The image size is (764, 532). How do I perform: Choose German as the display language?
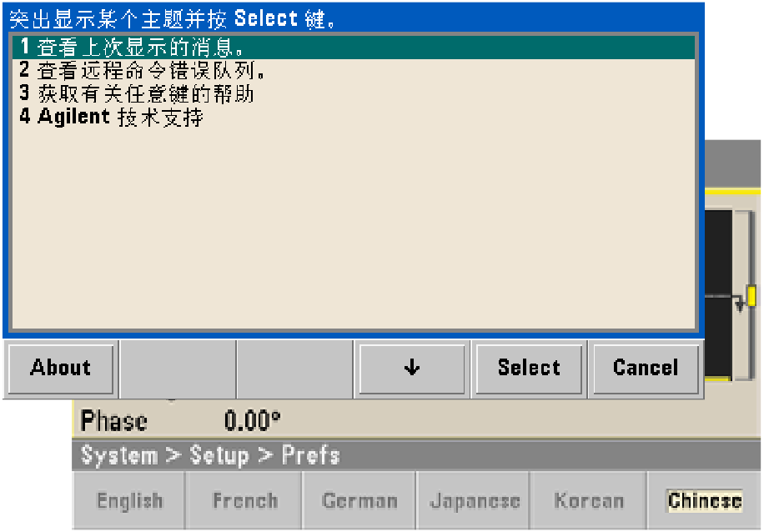click(358, 499)
